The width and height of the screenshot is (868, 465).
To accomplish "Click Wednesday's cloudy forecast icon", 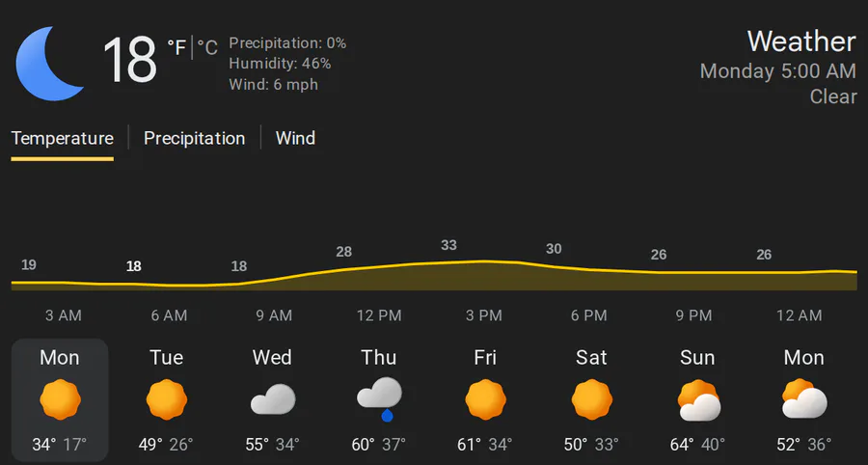I will [272, 398].
